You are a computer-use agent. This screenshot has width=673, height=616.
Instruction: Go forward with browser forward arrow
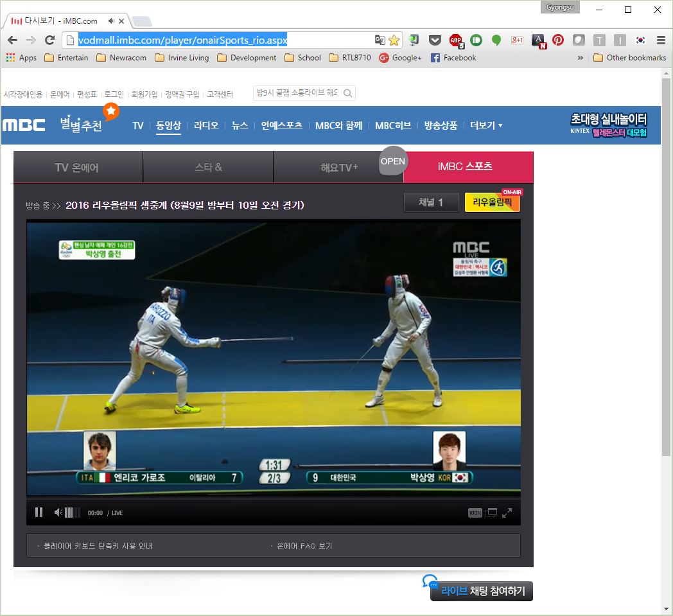(31, 40)
